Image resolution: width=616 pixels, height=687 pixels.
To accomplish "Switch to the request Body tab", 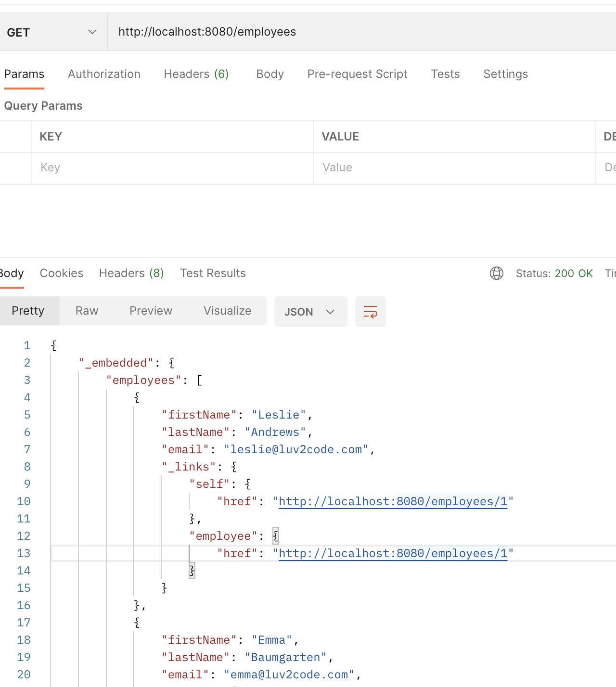I will coord(270,74).
